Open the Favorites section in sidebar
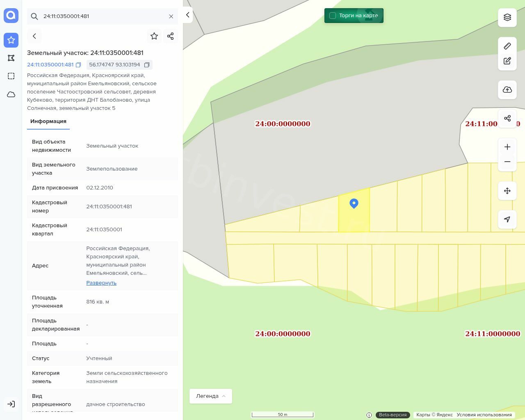This screenshot has width=525, height=420. point(11,40)
